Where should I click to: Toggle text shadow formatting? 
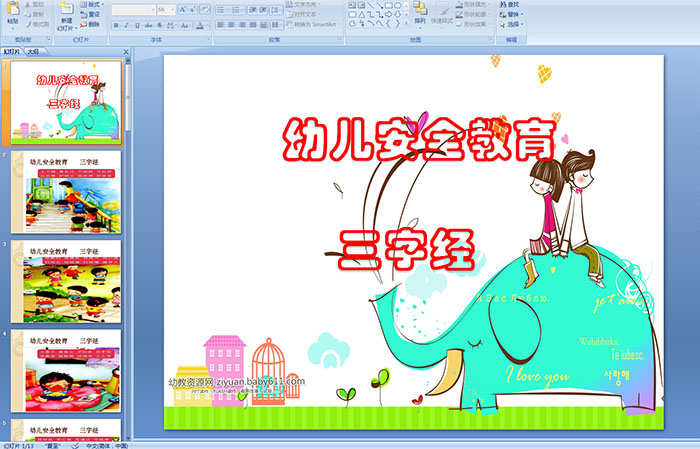pos(159,25)
